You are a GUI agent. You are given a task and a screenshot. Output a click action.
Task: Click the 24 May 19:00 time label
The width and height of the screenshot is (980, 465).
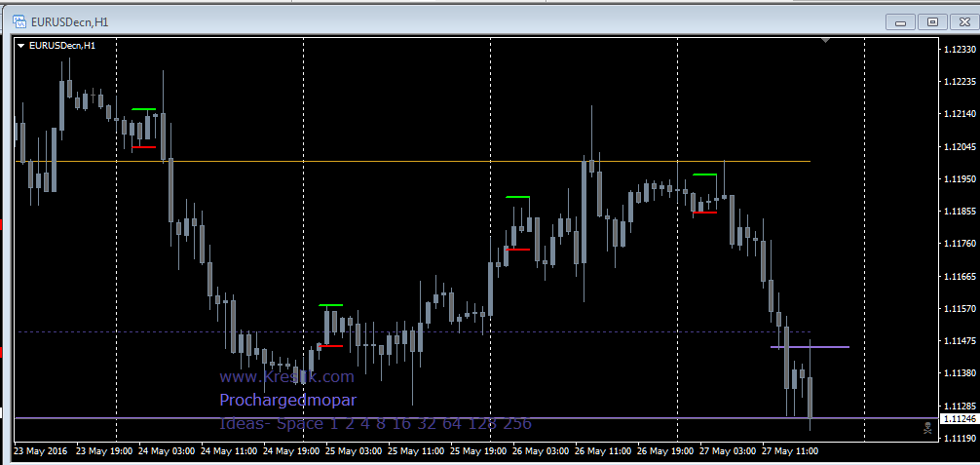coord(291,450)
